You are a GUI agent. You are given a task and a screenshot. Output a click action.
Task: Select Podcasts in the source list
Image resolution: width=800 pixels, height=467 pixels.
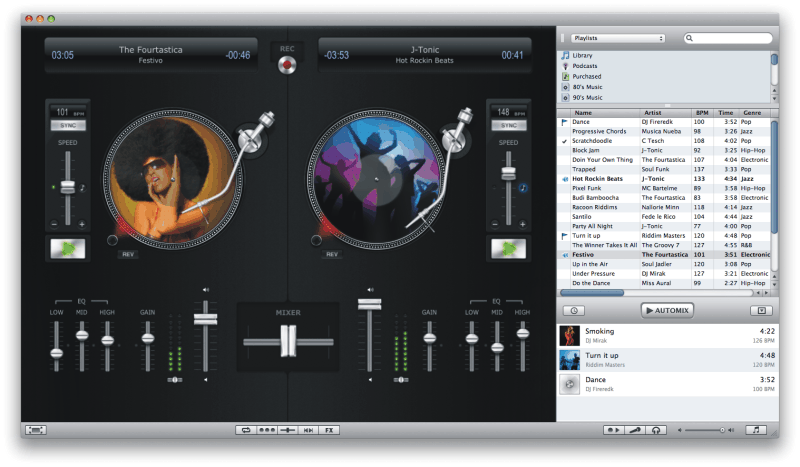[588, 65]
